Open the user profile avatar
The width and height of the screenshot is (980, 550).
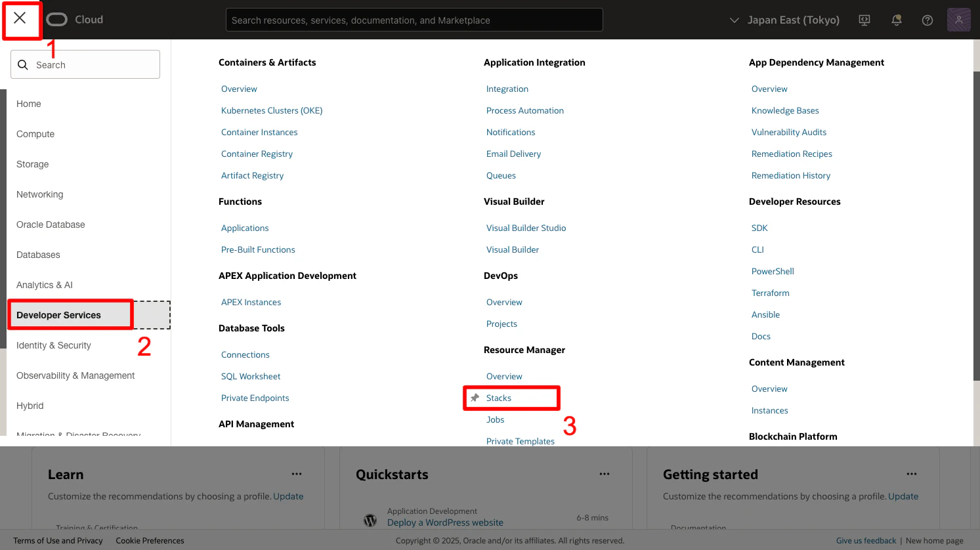[959, 20]
